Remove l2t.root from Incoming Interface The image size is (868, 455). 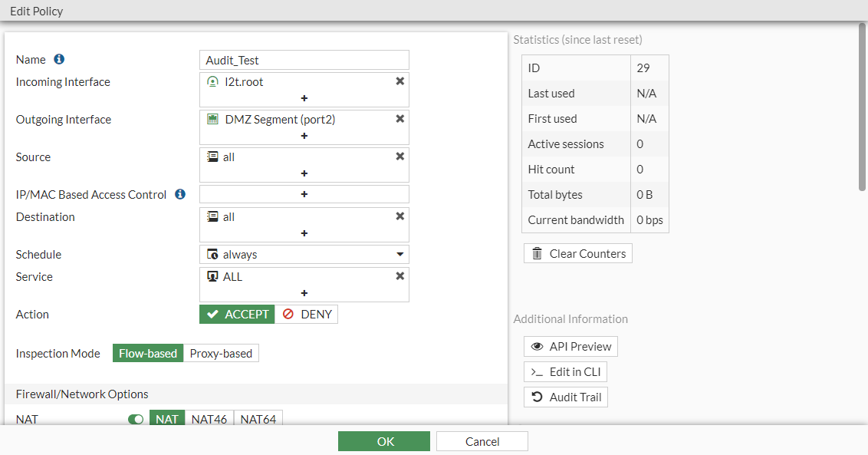399,81
